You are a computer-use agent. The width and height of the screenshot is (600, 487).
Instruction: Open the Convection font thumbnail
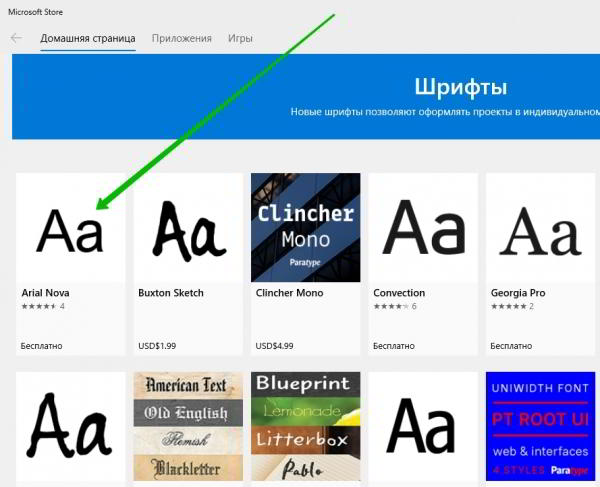point(423,228)
